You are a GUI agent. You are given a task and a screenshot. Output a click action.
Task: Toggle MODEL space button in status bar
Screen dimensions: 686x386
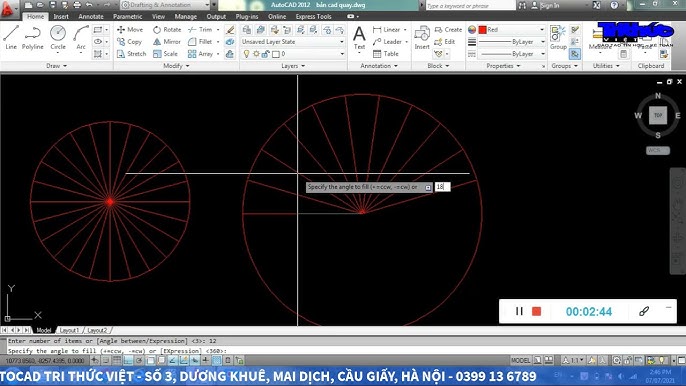521,361
